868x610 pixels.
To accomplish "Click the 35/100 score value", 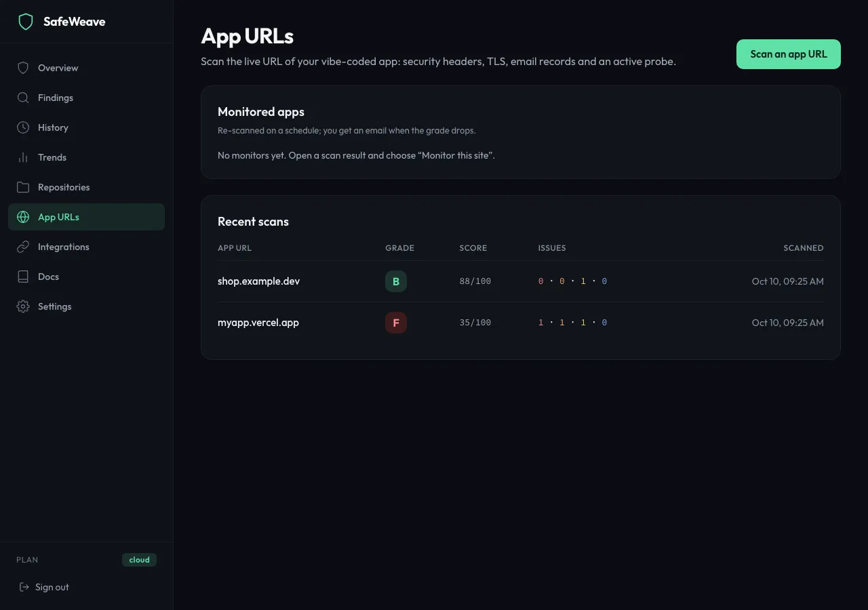I will coord(475,323).
